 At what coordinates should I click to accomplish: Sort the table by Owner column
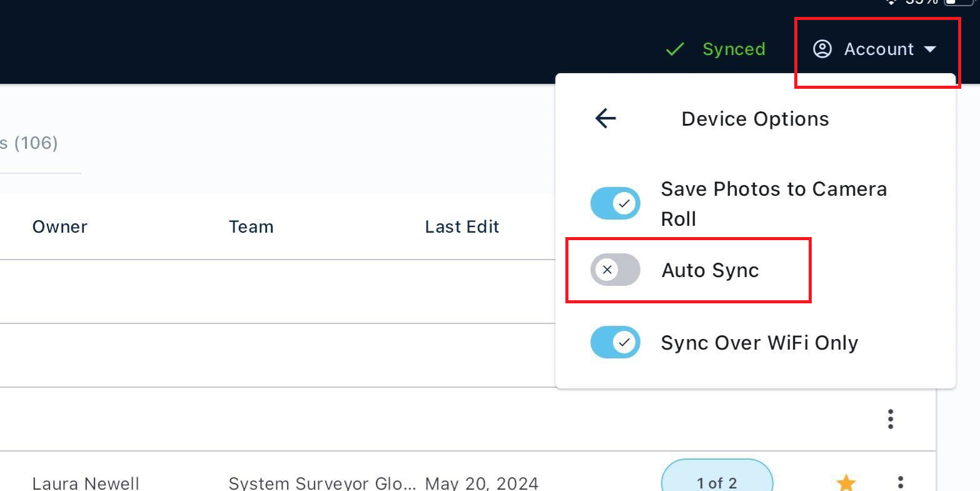59,226
